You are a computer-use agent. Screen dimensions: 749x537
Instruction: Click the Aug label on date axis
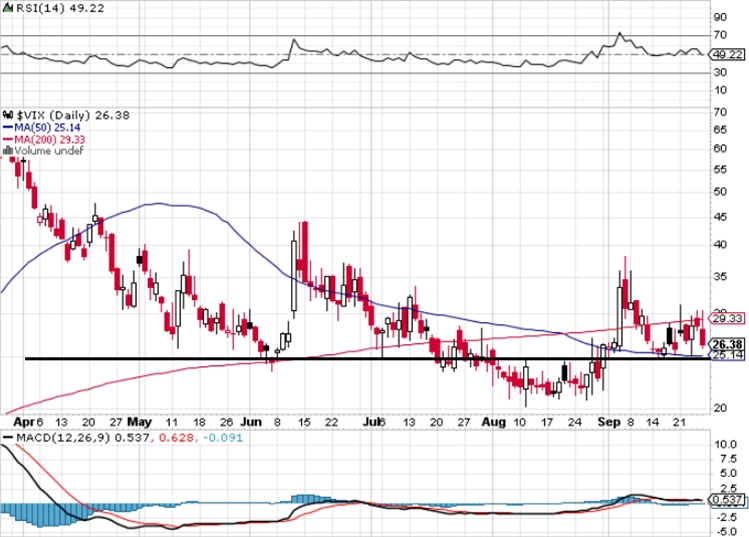[493, 422]
